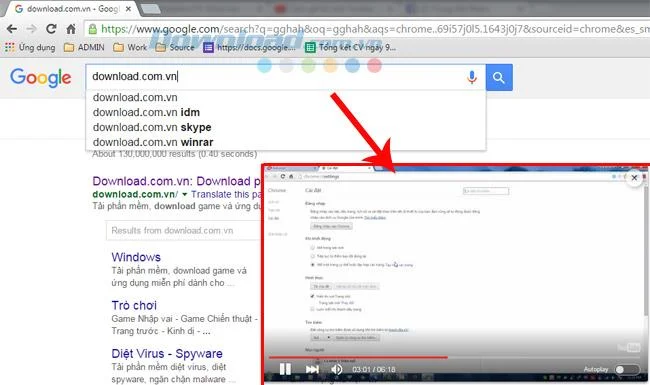This screenshot has width=650, height=385.
Task: Pause the floating video
Action: coord(285,369)
